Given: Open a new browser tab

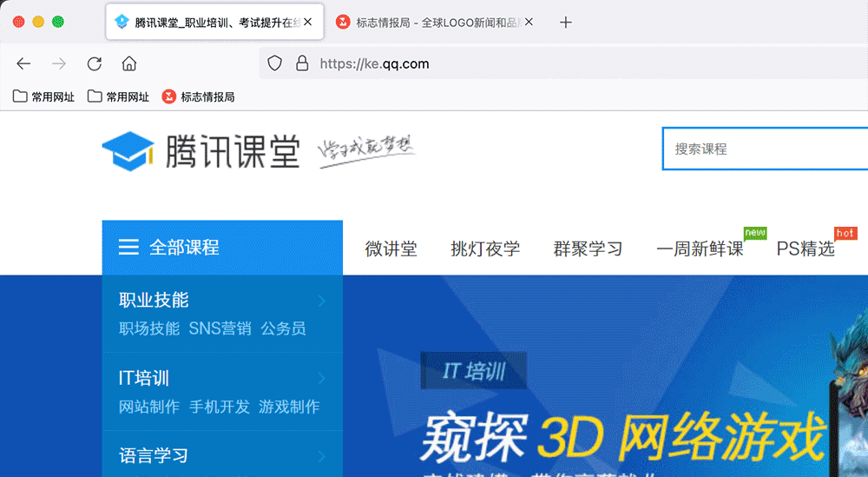Looking at the screenshot, I should [566, 23].
